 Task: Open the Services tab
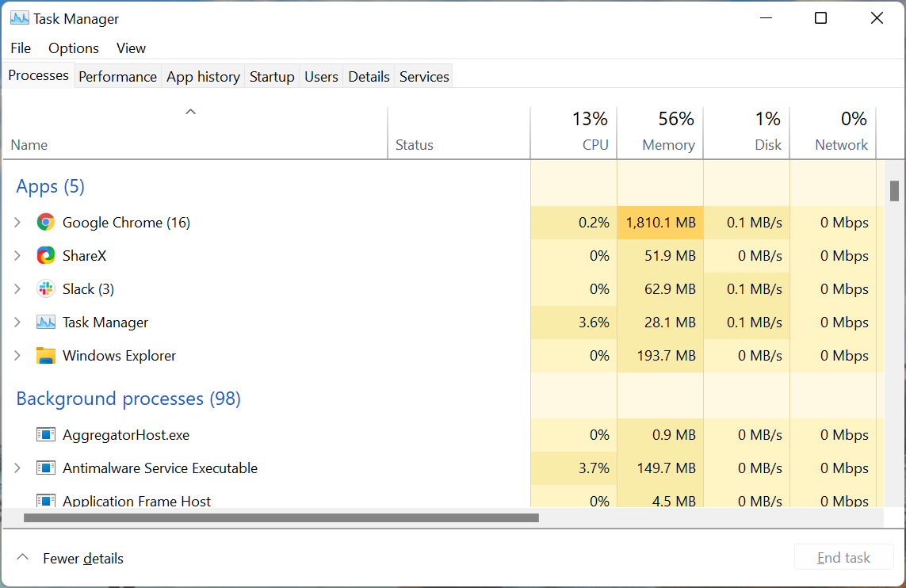coord(423,76)
